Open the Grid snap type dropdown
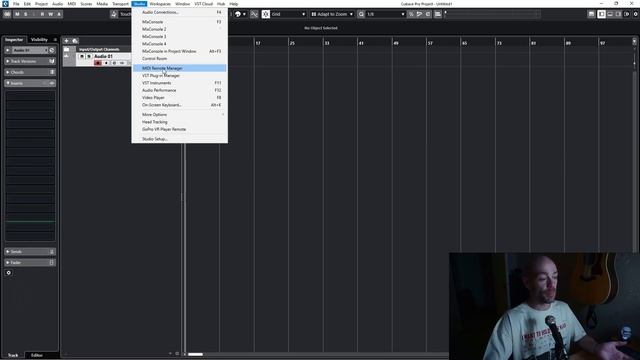640x360 pixels. [289, 14]
